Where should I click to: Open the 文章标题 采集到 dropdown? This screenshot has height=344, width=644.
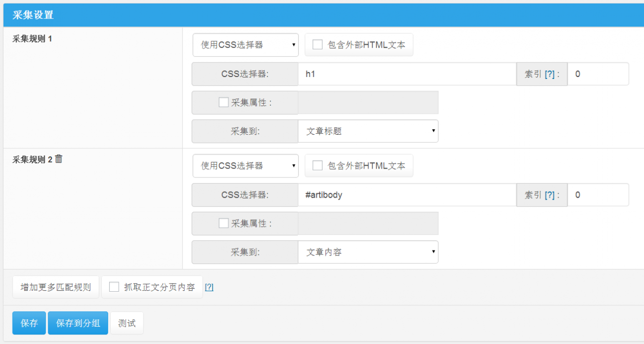pyautogui.click(x=368, y=131)
